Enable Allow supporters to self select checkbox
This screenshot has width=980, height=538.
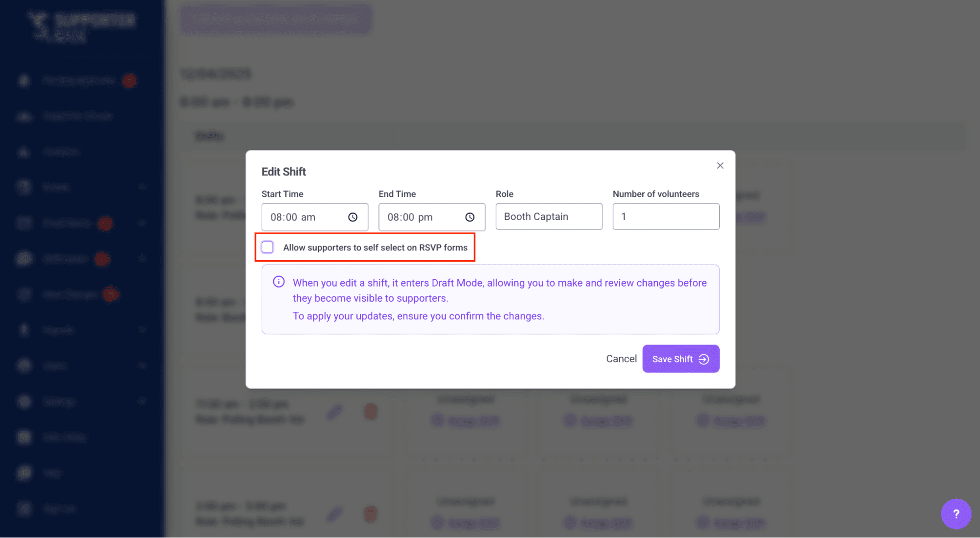pos(268,247)
